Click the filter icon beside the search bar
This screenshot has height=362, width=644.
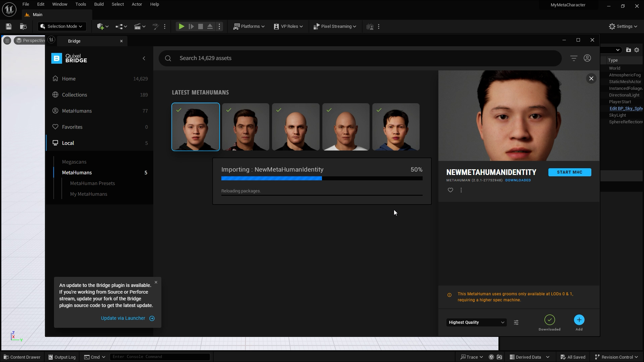(x=574, y=58)
